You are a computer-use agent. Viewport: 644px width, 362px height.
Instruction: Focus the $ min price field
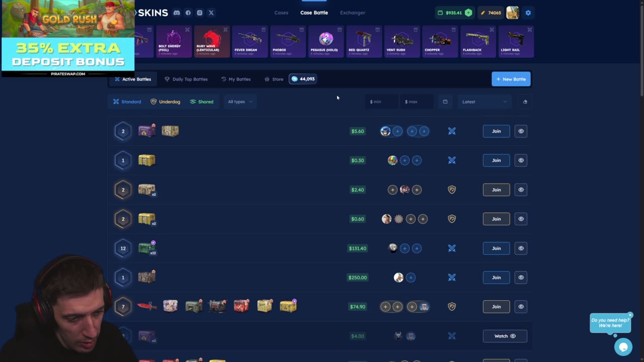(x=381, y=102)
